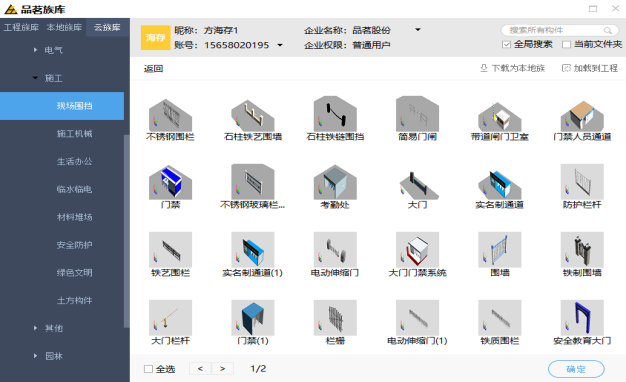The height and width of the screenshot is (382, 626).
Task: Click the 加载到工程 load icon
Action: pos(566,68)
